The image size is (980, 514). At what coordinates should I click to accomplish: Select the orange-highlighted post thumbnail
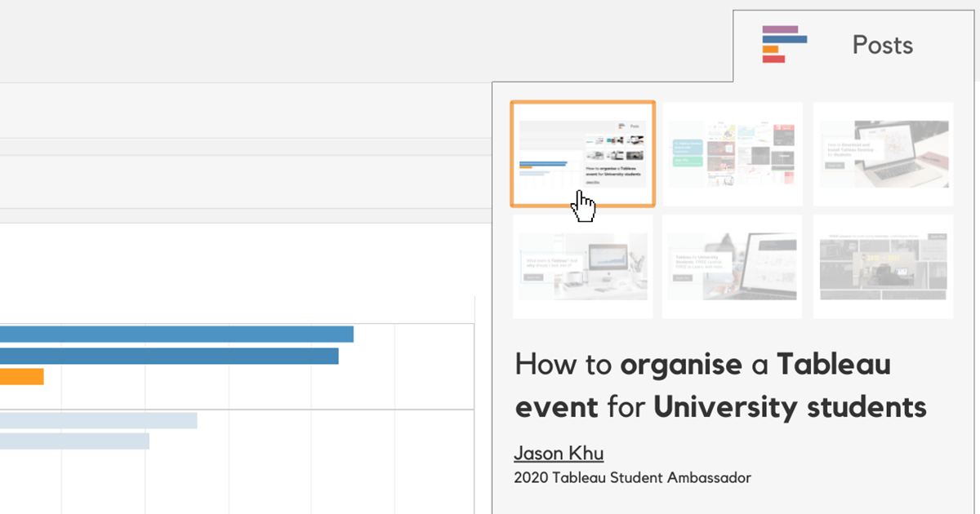pyautogui.click(x=582, y=153)
